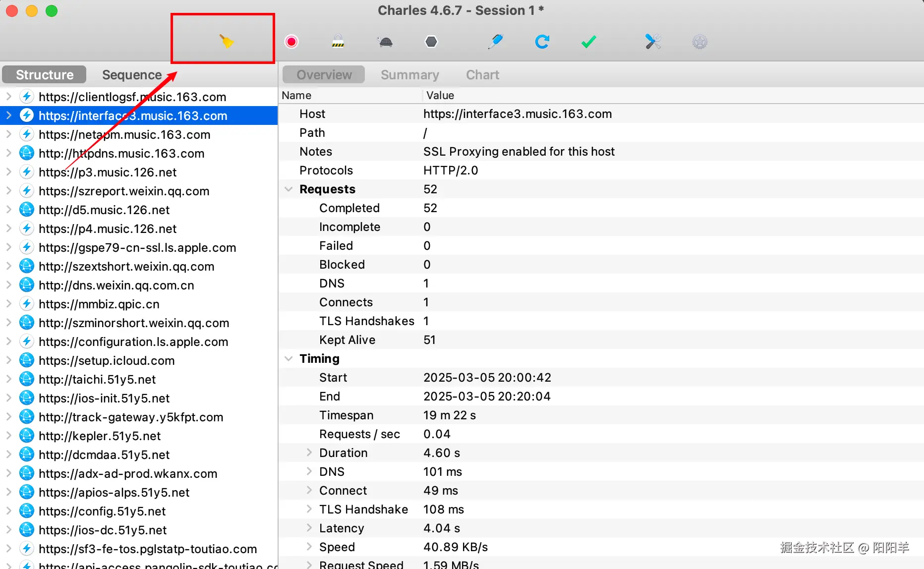Screen dimensions: 924x569
Task: Switch to the Structure tab
Action: [45, 75]
